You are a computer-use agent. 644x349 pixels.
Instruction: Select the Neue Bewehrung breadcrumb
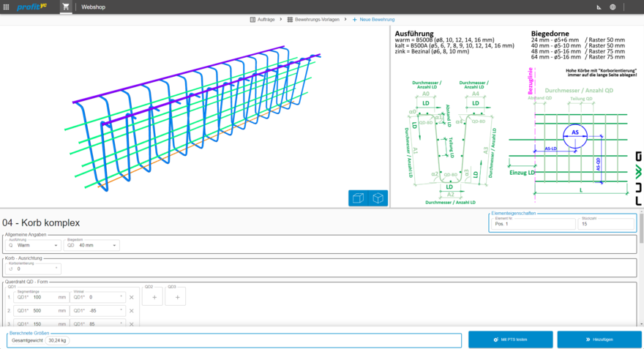373,19
